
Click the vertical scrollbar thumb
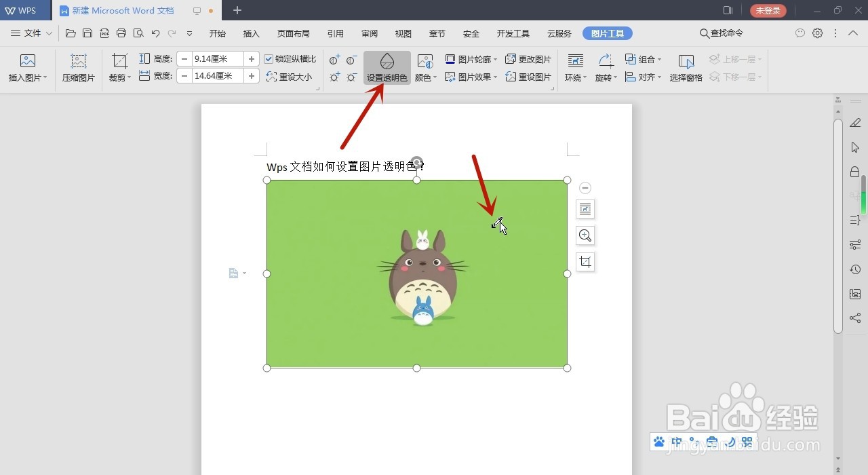[838, 226]
